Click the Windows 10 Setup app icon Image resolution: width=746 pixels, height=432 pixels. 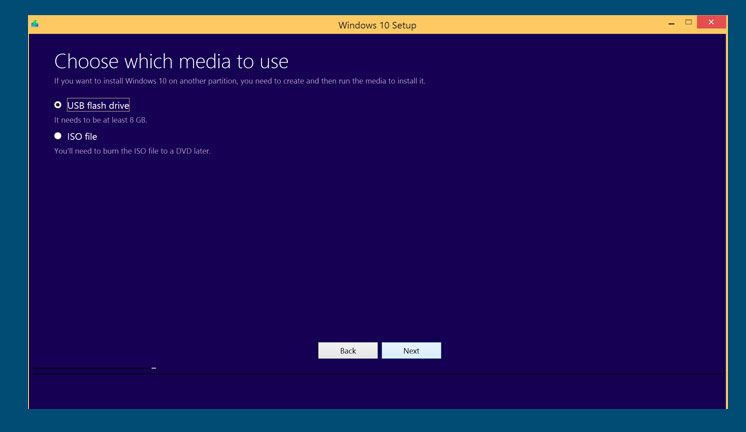point(35,23)
